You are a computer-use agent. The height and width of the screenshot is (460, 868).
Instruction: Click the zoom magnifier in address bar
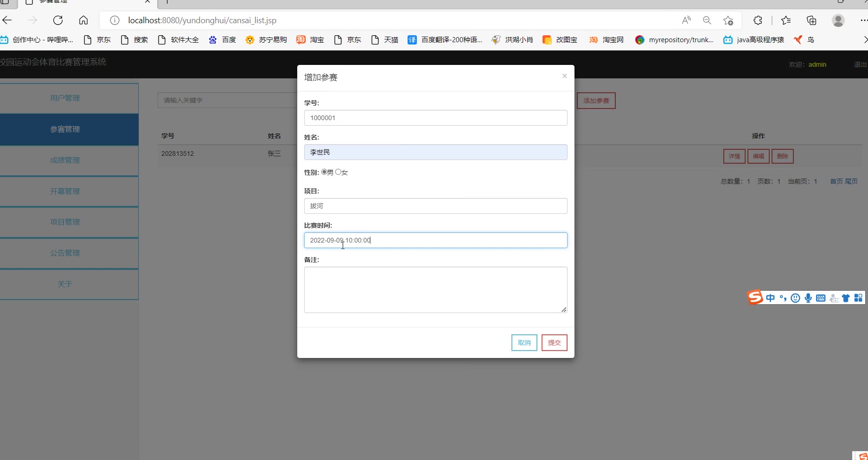click(x=707, y=20)
